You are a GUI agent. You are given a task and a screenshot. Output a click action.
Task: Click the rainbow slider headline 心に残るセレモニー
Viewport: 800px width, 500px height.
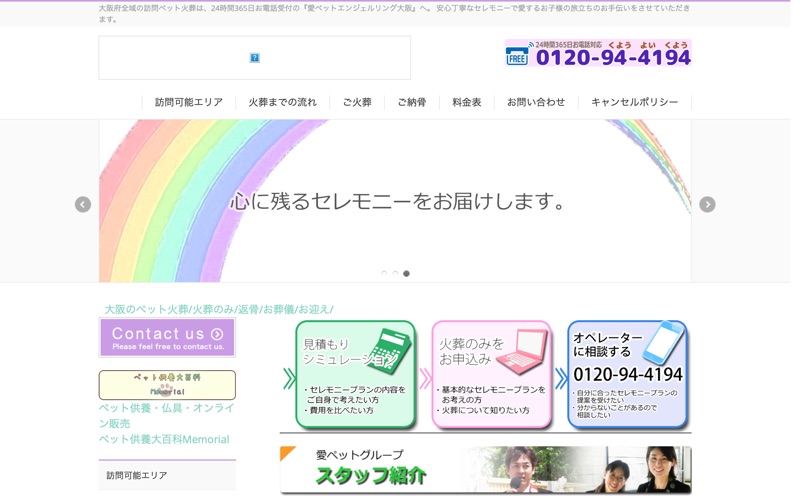pos(397,201)
